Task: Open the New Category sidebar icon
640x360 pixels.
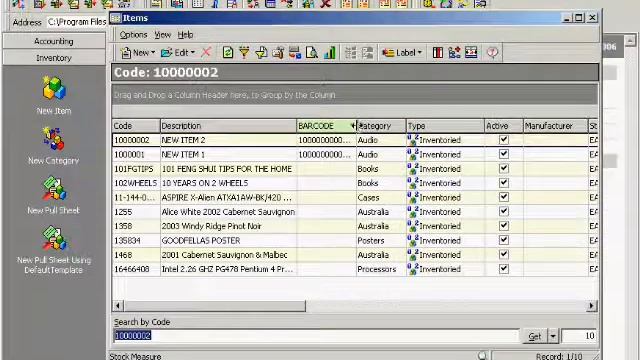Action: (x=54, y=138)
